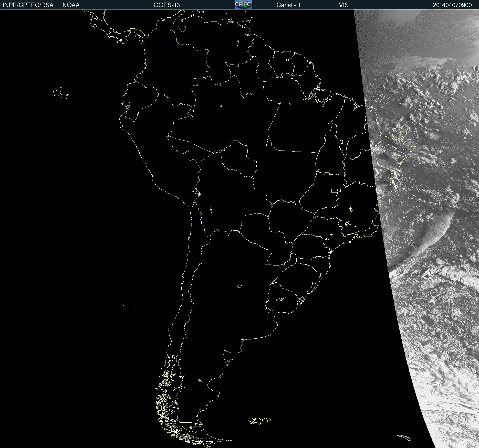Click the INPE/CPTEC/DSA header label
Viewport: 479px width, 448px height.
click(28, 5)
